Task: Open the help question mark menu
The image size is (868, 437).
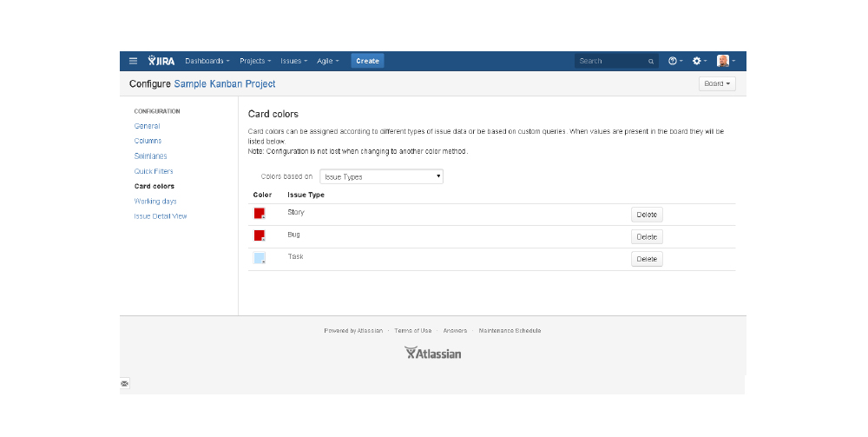Action: click(675, 61)
